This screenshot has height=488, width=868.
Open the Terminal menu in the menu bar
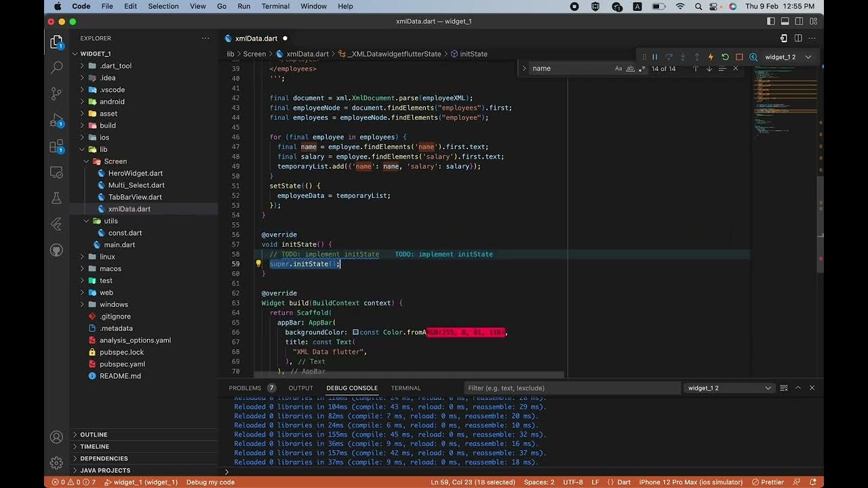275,6
